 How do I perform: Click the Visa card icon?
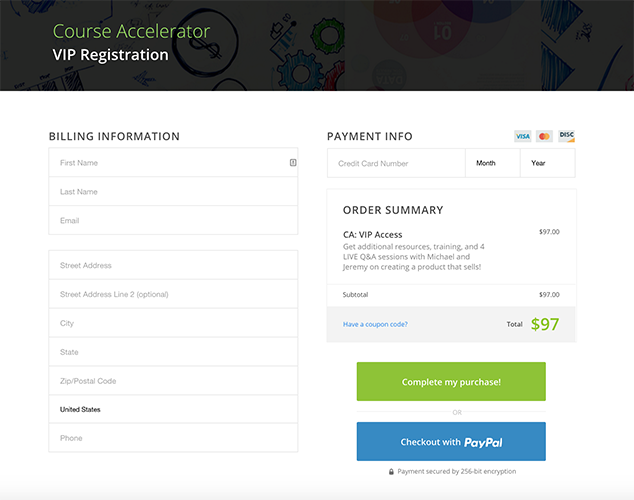523,136
